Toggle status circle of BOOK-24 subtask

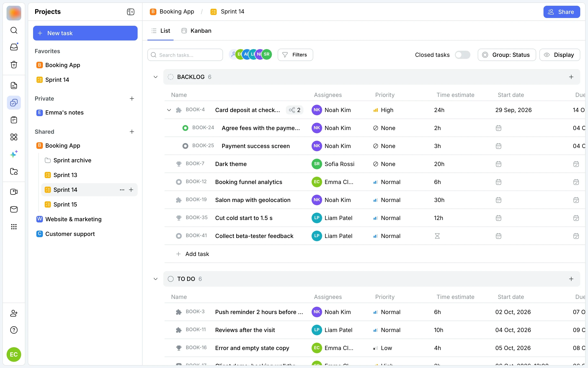185,128
